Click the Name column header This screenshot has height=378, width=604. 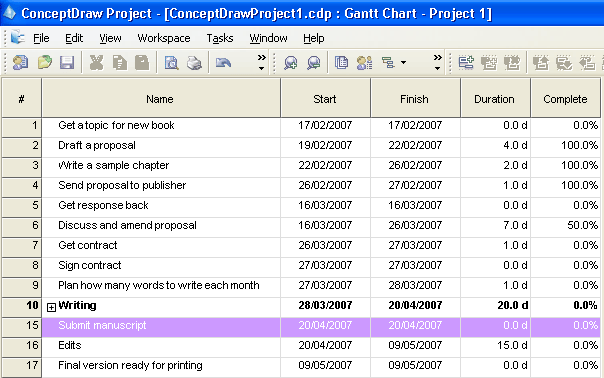coord(161,99)
